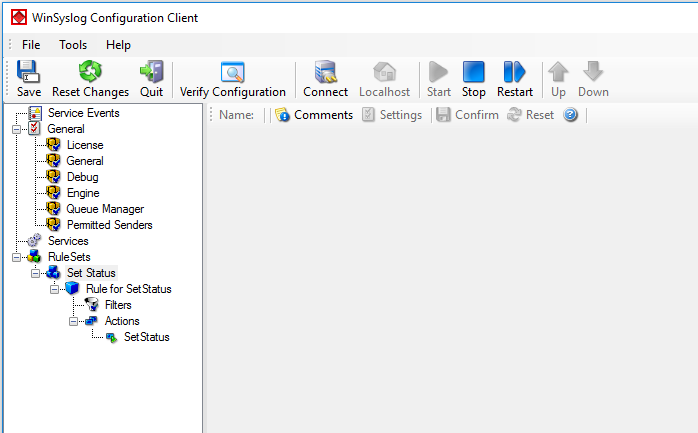Click the Up arrow icon
Image resolution: width=698 pixels, height=433 pixels.
(558, 72)
